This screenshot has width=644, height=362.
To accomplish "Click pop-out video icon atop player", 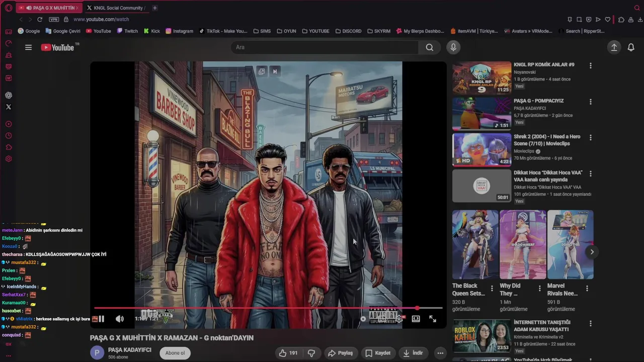I will pos(262,71).
